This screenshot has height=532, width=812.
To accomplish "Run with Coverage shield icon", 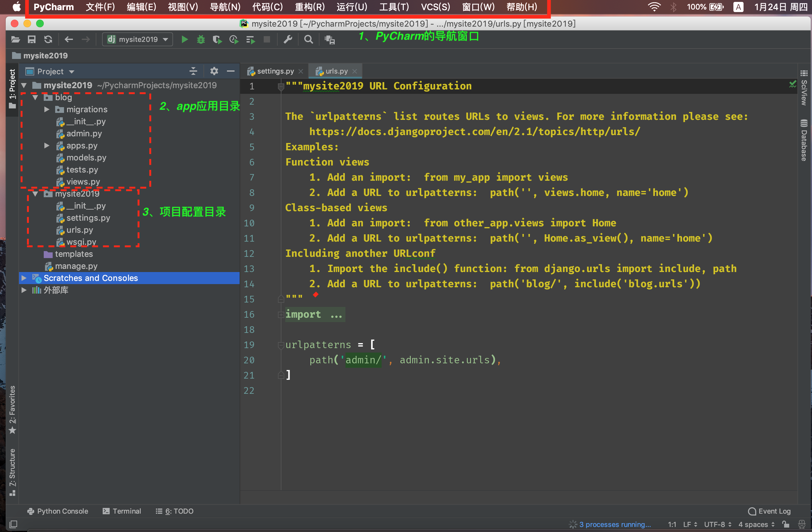I will [x=217, y=40].
